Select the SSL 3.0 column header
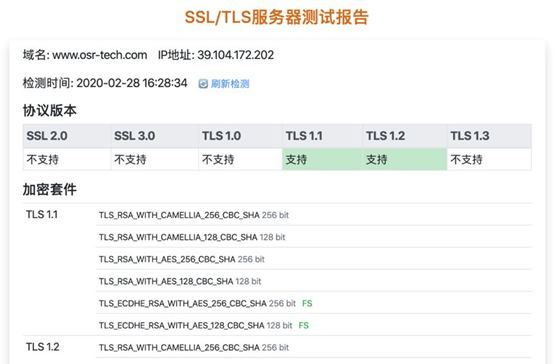Image resolution: width=554 pixels, height=364 pixels. tap(155, 136)
